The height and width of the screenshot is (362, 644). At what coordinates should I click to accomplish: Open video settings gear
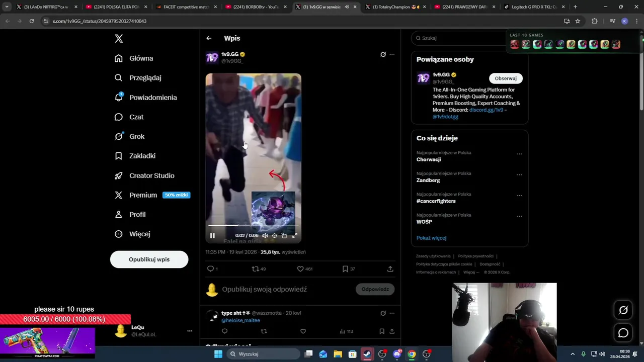point(274,235)
